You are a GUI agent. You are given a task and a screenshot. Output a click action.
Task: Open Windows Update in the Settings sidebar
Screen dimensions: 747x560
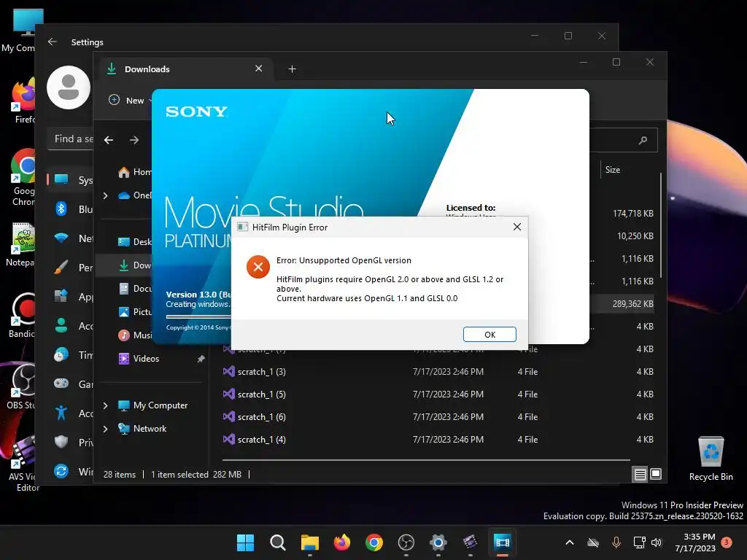click(x=71, y=472)
